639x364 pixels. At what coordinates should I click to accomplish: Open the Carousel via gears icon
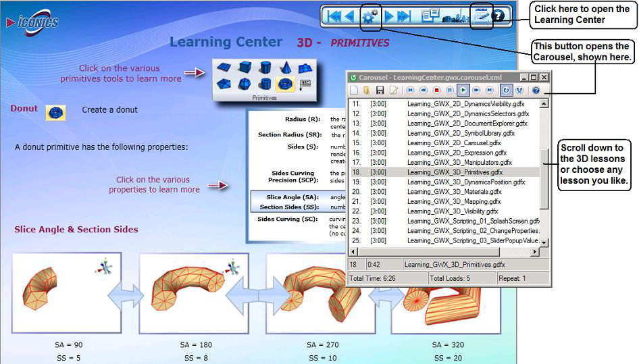point(370,16)
